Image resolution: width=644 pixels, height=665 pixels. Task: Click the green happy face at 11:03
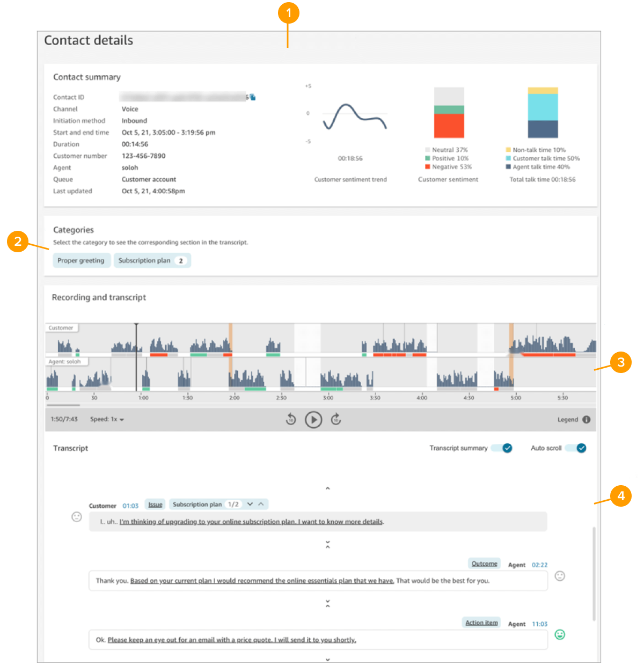coord(560,635)
